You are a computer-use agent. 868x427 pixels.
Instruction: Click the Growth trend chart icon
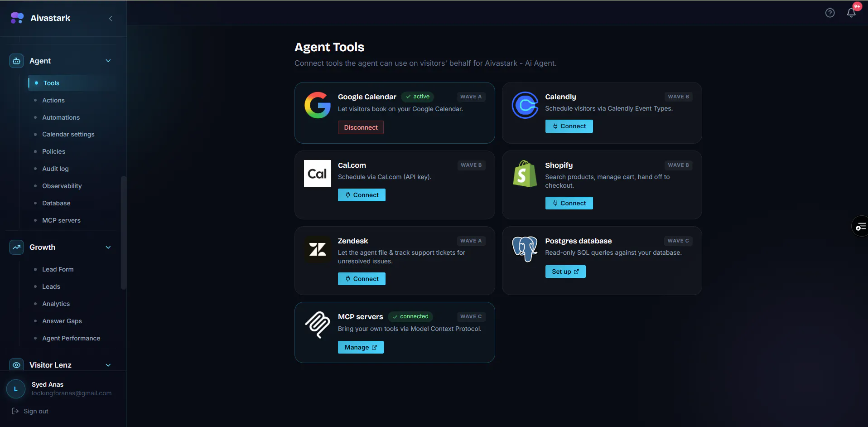click(x=17, y=247)
